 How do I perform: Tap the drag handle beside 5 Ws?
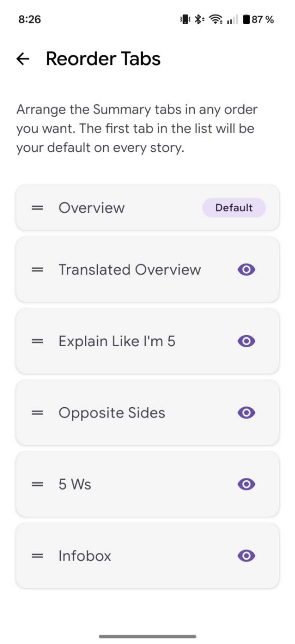pyautogui.click(x=37, y=484)
